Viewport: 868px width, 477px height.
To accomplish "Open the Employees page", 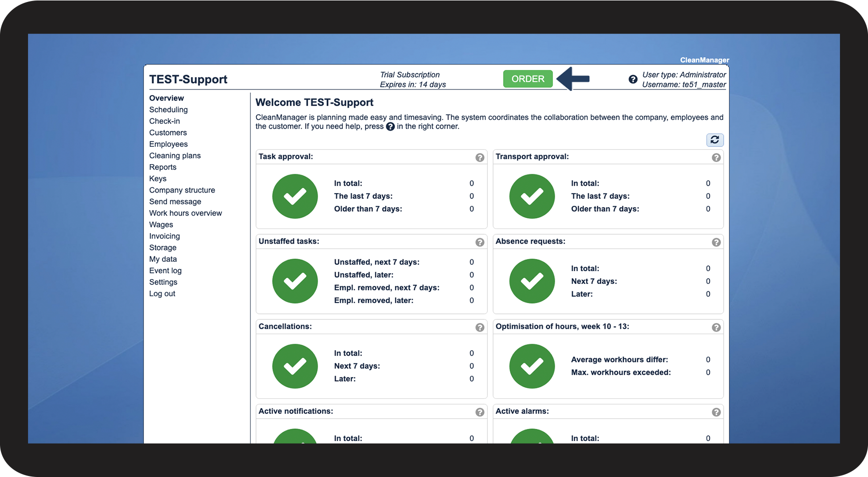I will [168, 144].
